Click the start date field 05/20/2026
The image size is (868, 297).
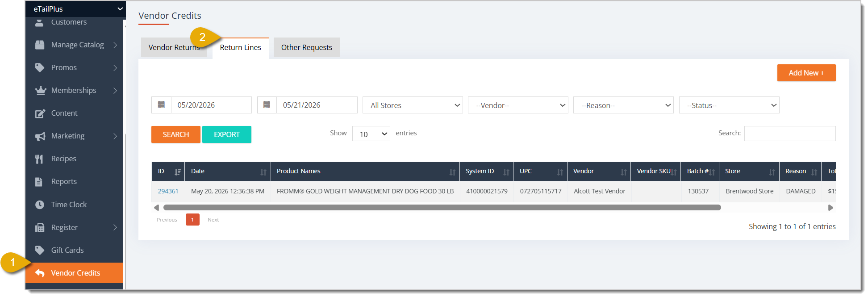click(x=211, y=105)
